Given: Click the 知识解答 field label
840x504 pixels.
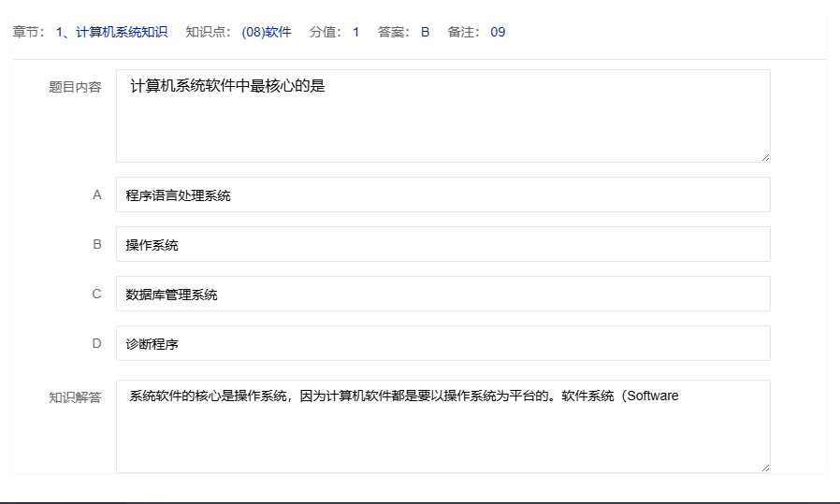Looking at the screenshot, I should pyautogui.click(x=75, y=397).
